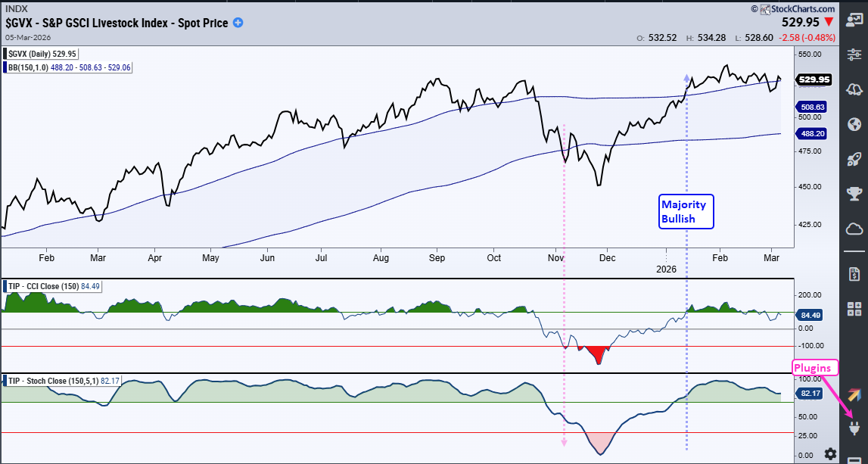868x464 pixels.
Task: Click the globe icon in sidebar
Action: point(854,124)
